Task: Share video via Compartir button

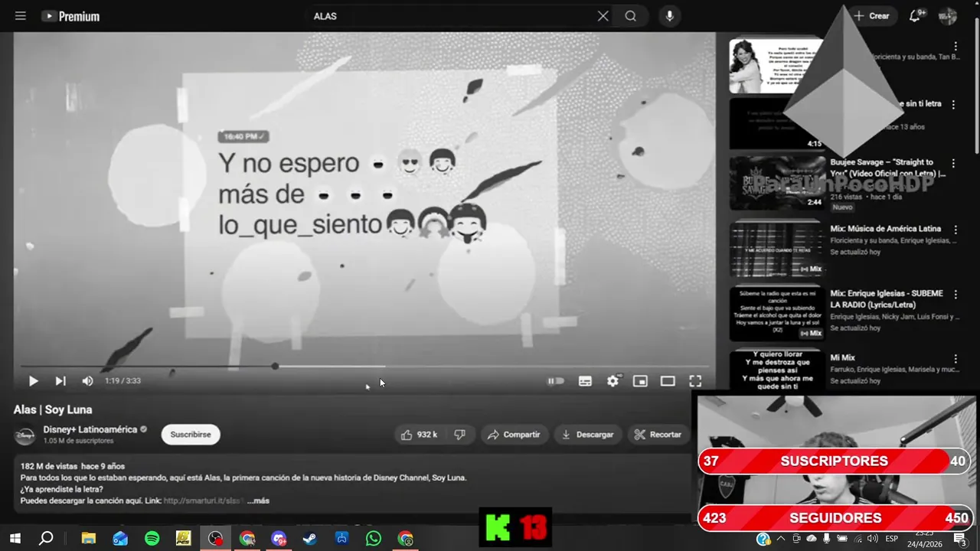Action: point(514,435)
